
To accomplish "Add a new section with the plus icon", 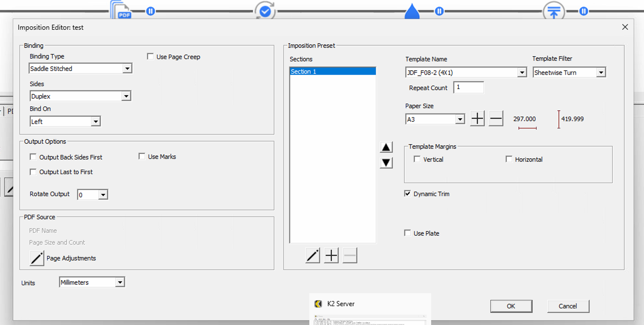I will tap(331, 256).
